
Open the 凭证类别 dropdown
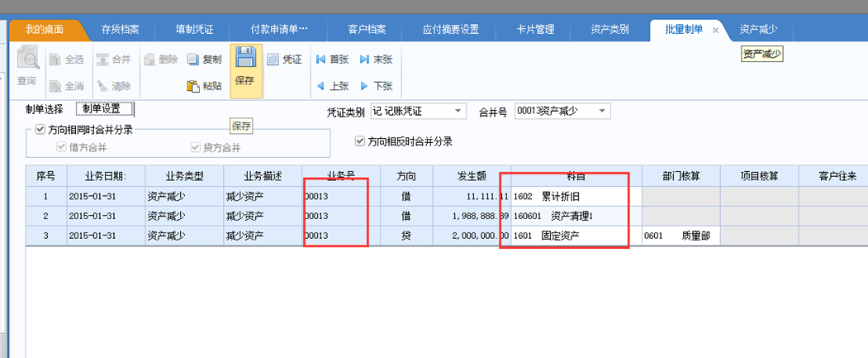pos(459,111)
